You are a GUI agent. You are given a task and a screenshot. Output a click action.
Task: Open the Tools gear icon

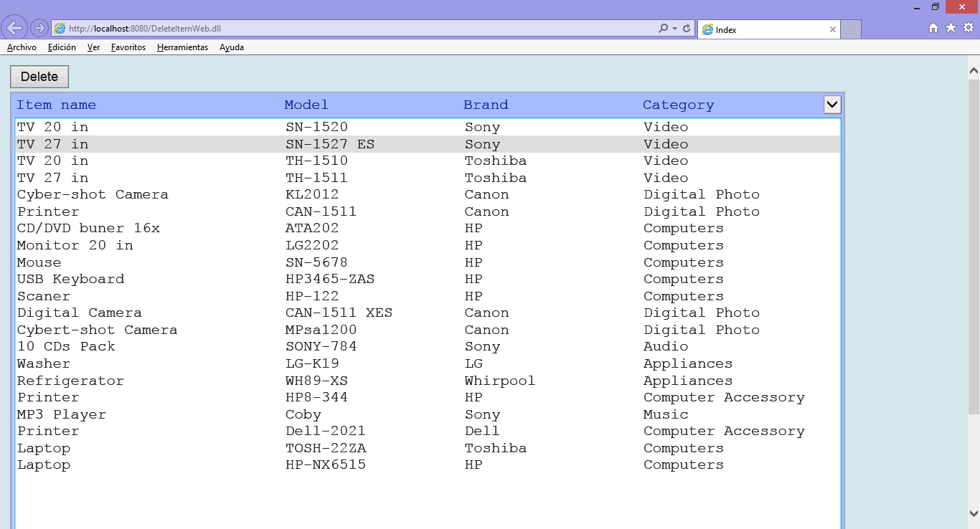pyautogui.click(x=968, y=28)
